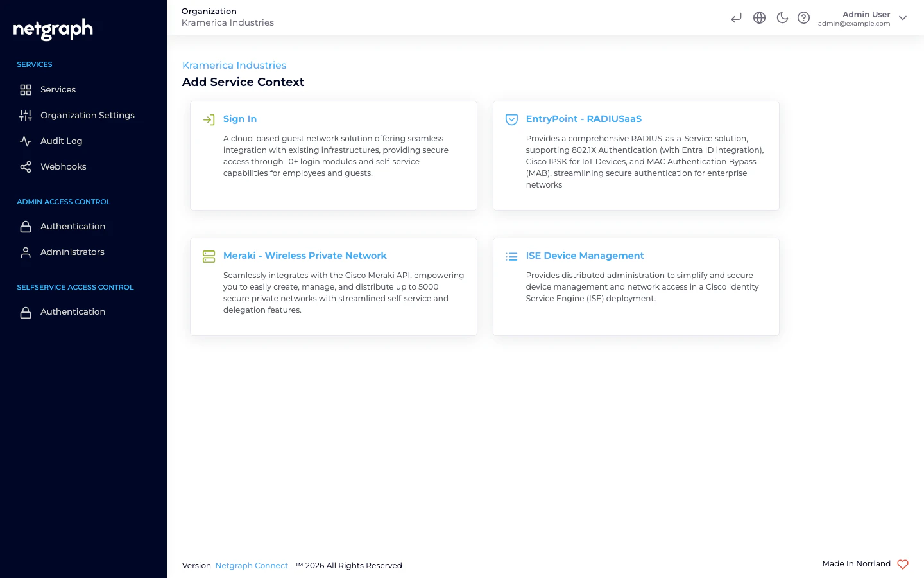
Task: Open the Netgraph Connect link in footer
Action: point(252,565)
